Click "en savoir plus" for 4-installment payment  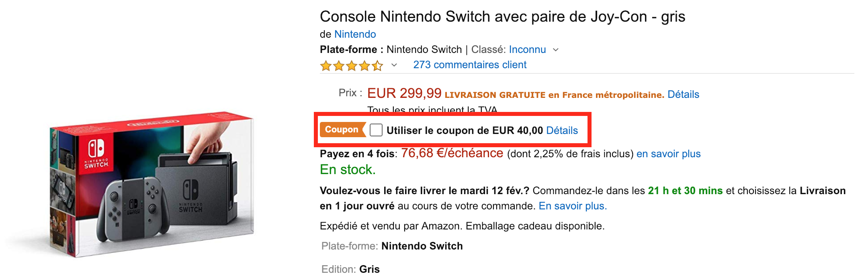pyautogui.click(x=668, y=154)
